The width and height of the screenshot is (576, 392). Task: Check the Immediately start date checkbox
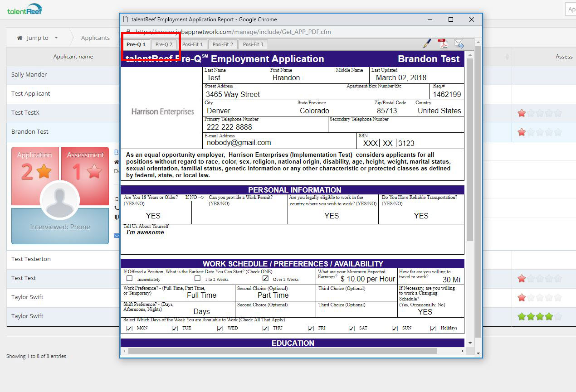pyautogui.click(x=130, y=278)
